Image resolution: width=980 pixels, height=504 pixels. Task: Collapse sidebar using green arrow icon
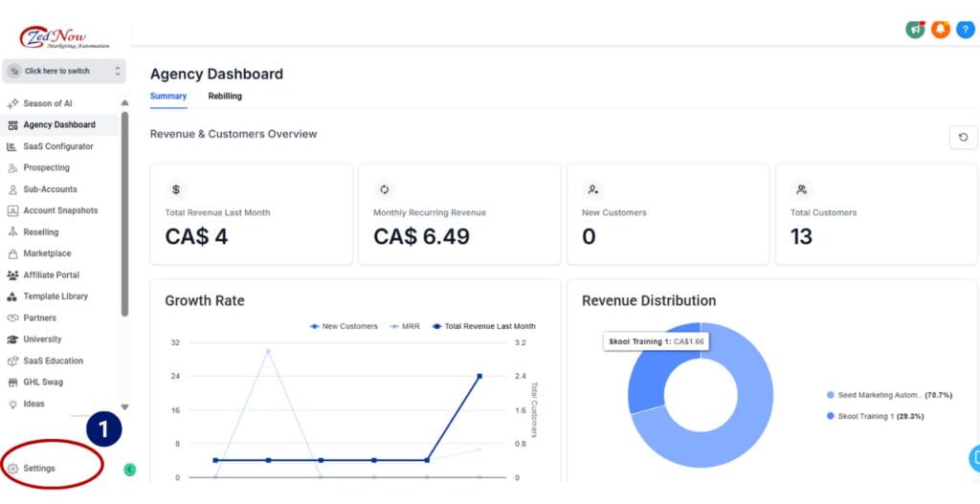pos(130,469)
